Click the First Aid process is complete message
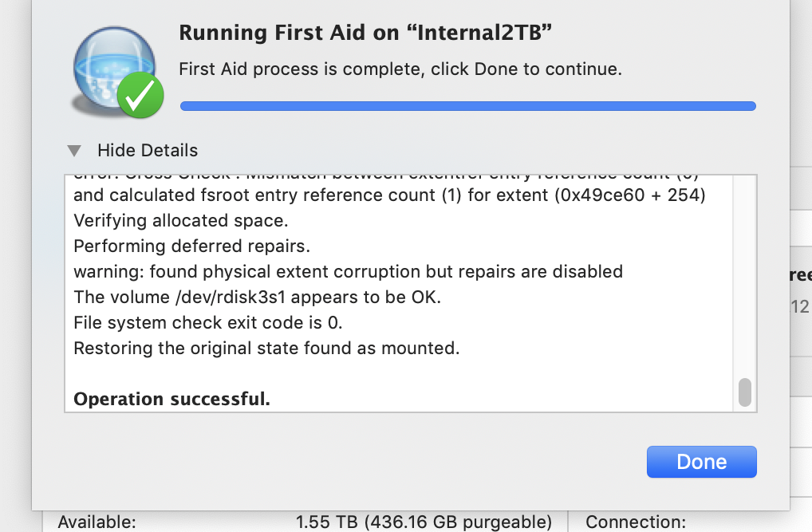This screenshot has width=812, height=532. (400, 69)
